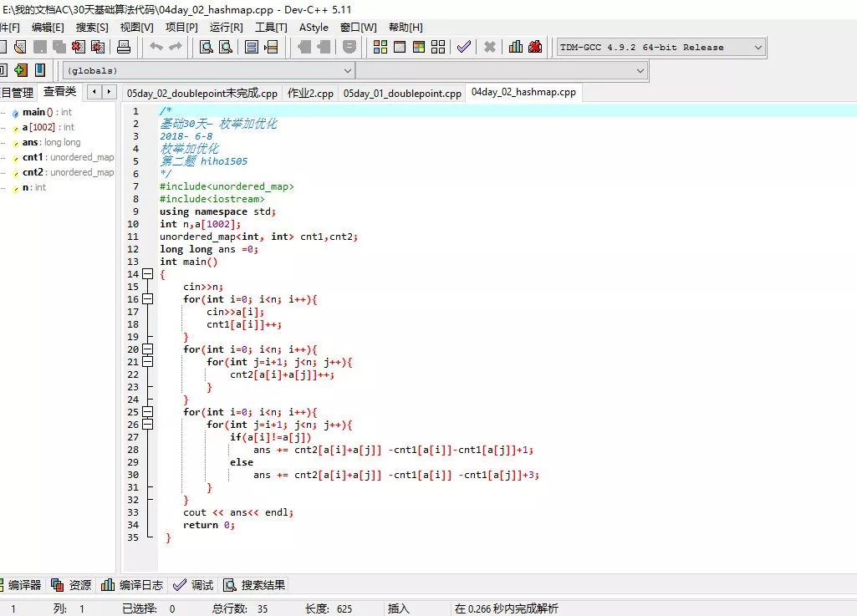Click the Compile icon with colored squares

pos(380,47)
